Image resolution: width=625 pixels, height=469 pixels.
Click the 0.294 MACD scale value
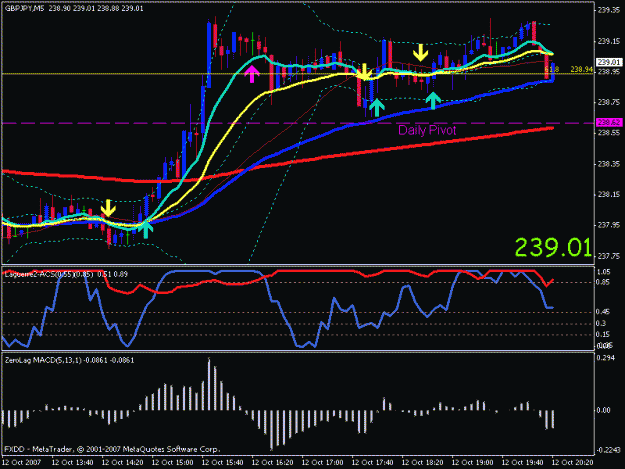click(x=604, y=358)
